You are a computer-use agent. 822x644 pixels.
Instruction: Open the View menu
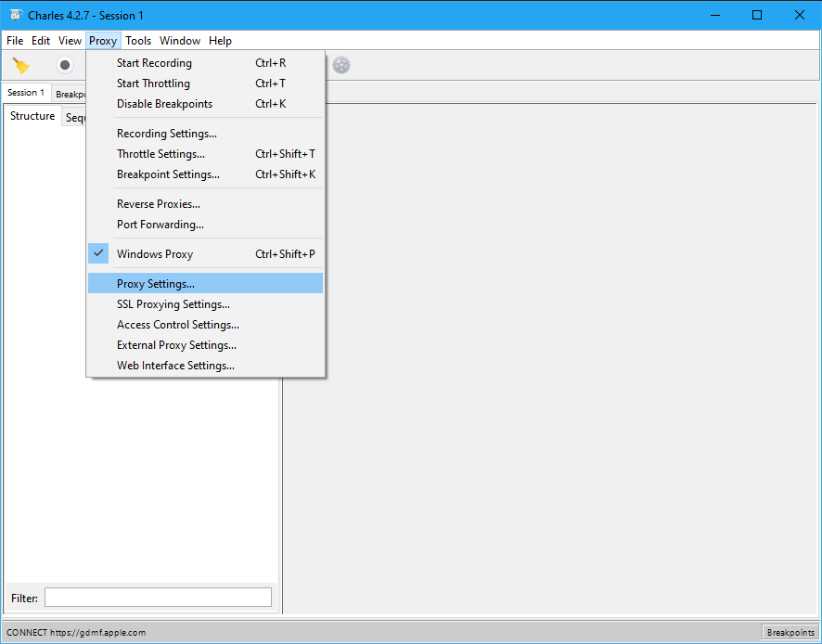[70, 41]
